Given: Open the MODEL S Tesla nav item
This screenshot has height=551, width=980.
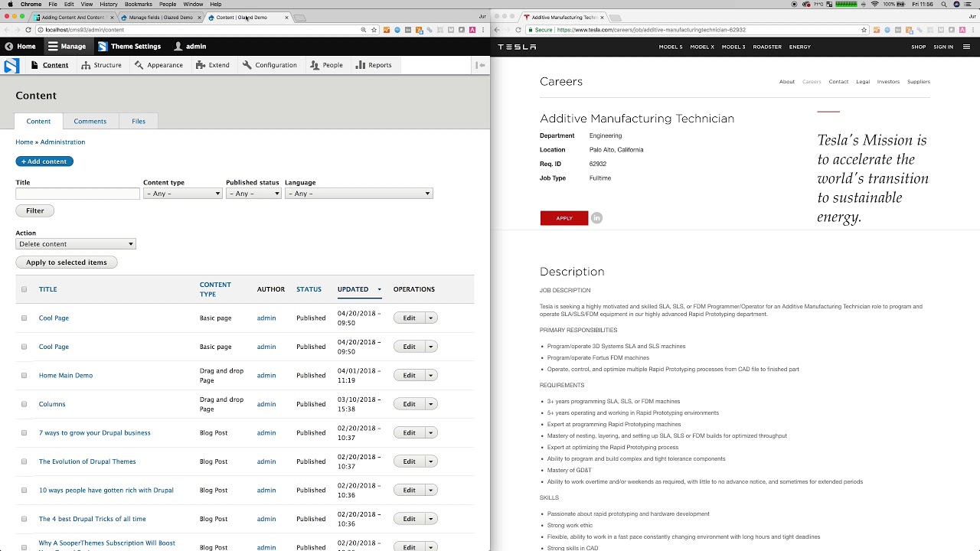Looking at the screenshot, I should (x=671, y=47).
